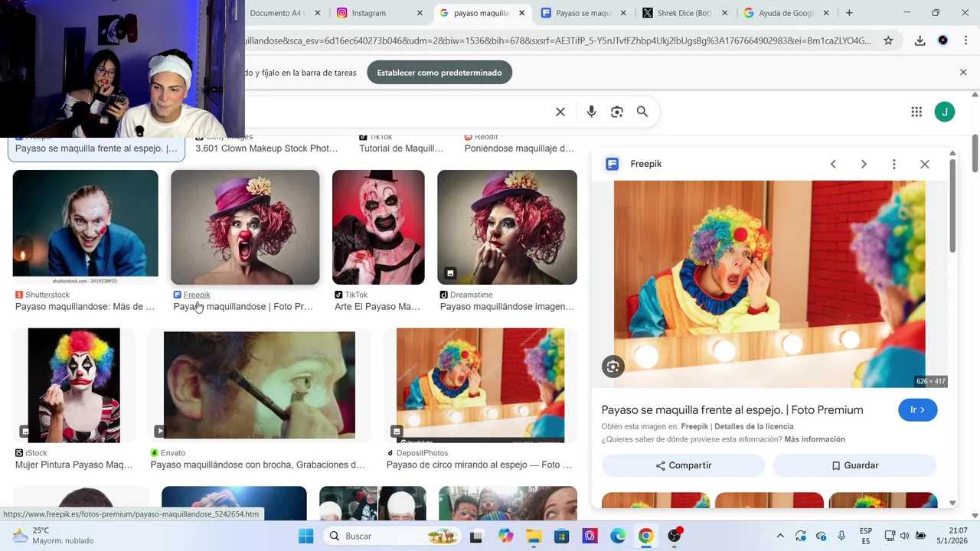The height and width of the screenshot is (551, 980).
Task: Close the Instagram tab
Action: (419, 13)
